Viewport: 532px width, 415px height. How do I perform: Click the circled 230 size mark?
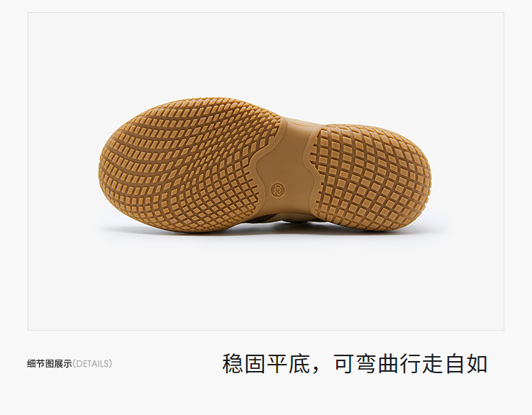click(x=277, y=190)
